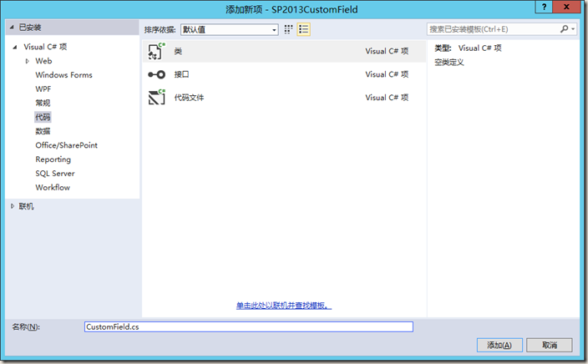Click the 添加(A) button

tap(499, 345)
